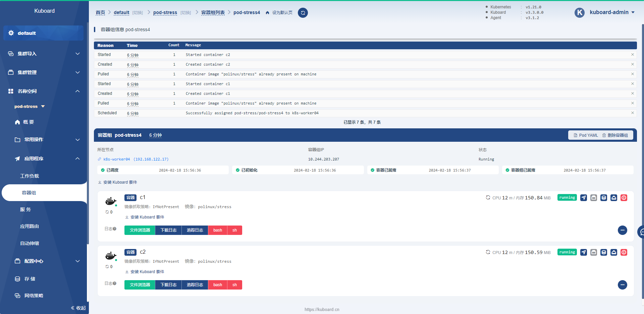This screenshot has width=644, height=314.
Task: Click 追踪日志 for container c2
Action: click(x=195, y=285)
